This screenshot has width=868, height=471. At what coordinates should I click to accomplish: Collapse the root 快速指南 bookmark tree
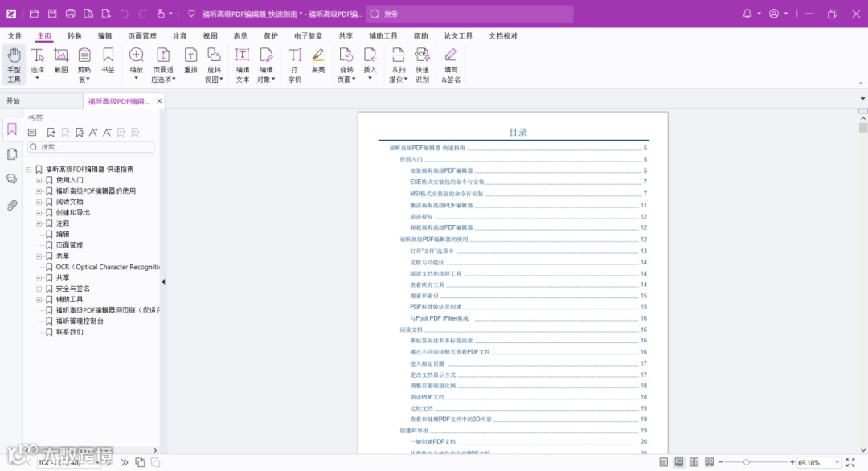29,170
